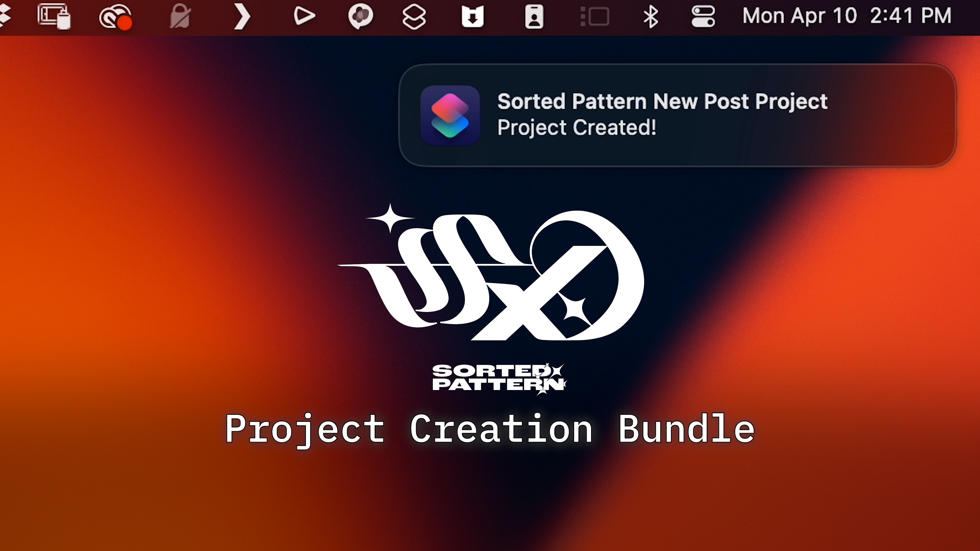The width and height of the screenshot is (980, 551).
Task: Click the date Mon Apr 10
Action: tap(799, 16)
